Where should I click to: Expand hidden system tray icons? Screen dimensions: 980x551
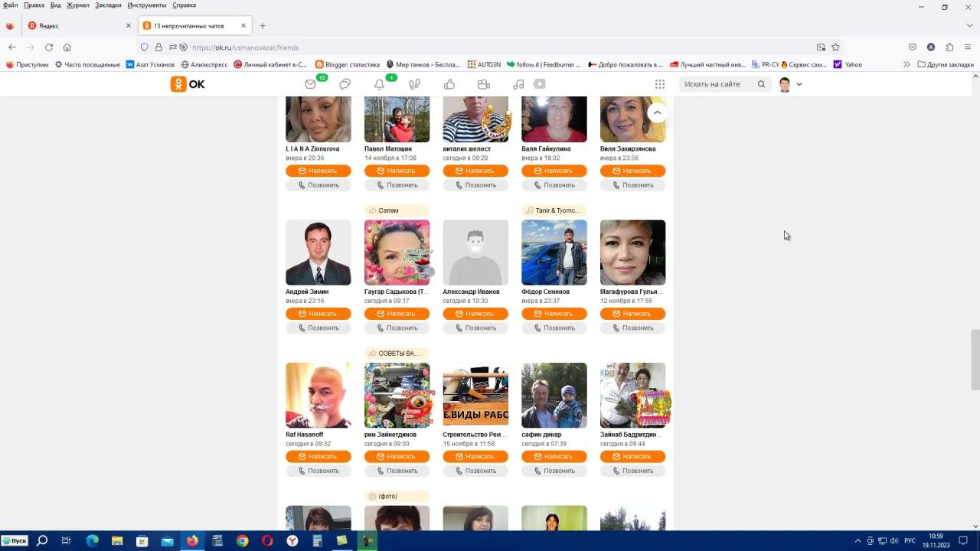click(x=857, y=541)
